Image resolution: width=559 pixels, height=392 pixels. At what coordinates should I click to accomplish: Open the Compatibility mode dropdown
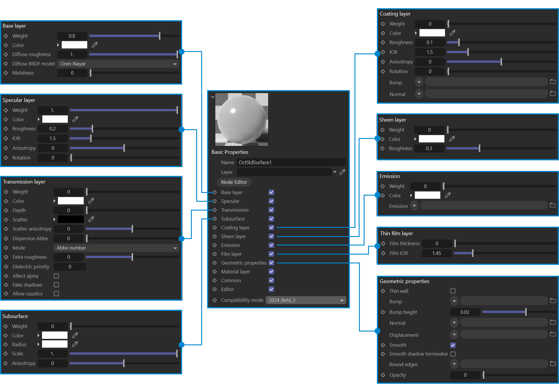(305, 300)
